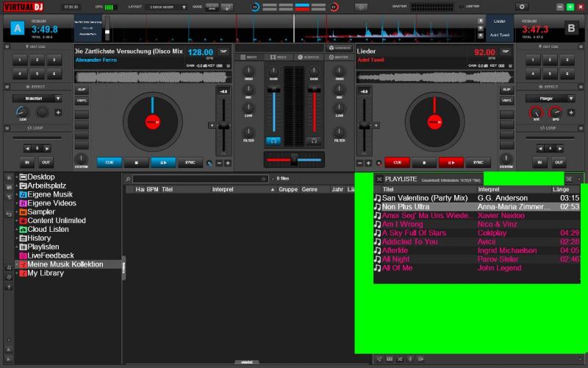The height and width of the screenshot is (368, 588).
Task: Click deck B right headphone cue button
Action: click(314, 141)
